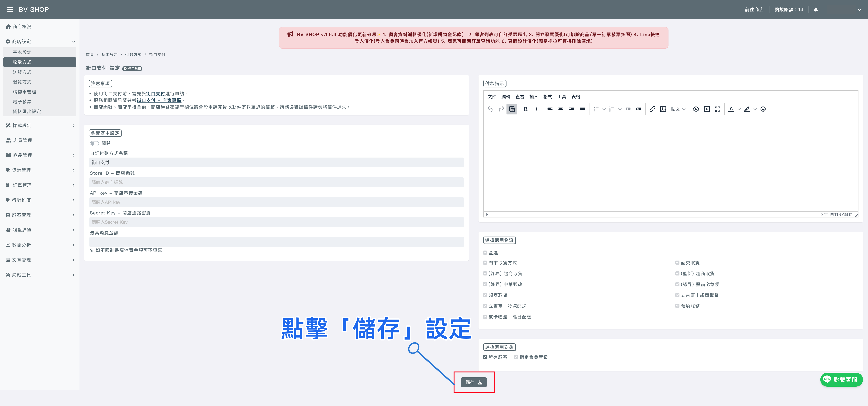Open the 文件 menu in the editor
868x406 pixels.
click(x=492, y=97)
